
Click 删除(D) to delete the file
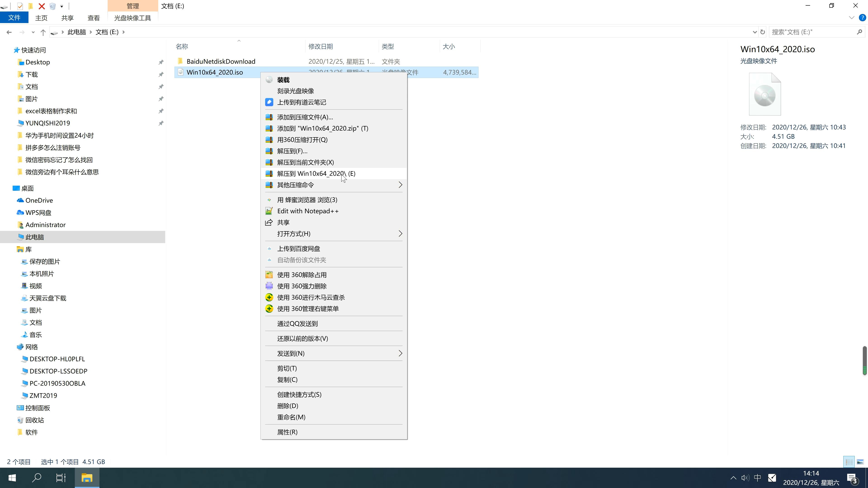[x=288, y=406]
